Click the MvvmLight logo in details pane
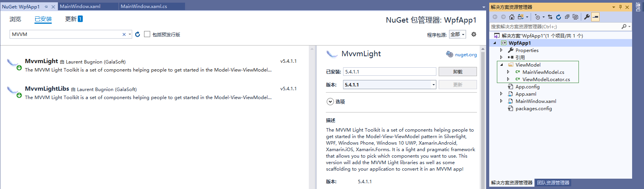This screenshot has width=644, height=189. (x=332, y=54)
